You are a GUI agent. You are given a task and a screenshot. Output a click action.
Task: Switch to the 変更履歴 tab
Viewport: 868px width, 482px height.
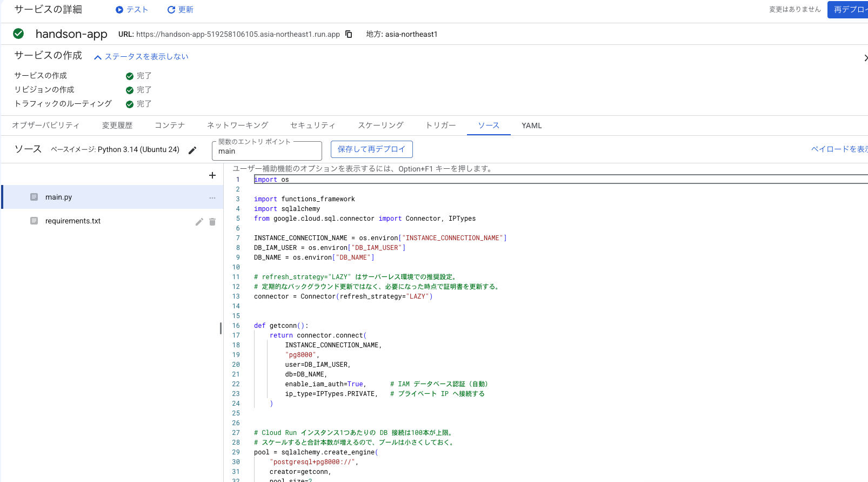point(117,125)
